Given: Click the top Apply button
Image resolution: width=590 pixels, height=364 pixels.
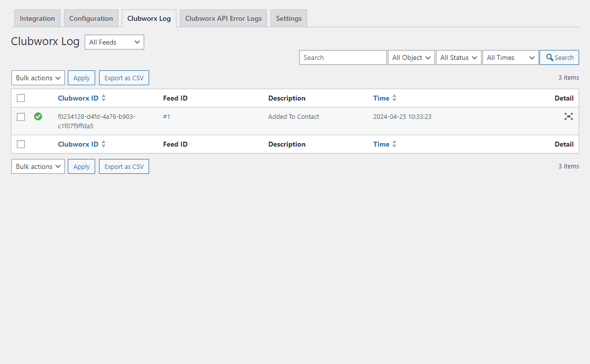Looking at the screenshot, I should click(81, 78).
